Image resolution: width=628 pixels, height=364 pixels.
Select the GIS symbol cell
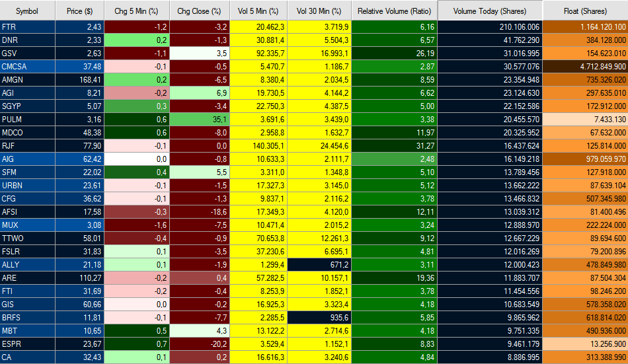(28, 305)
